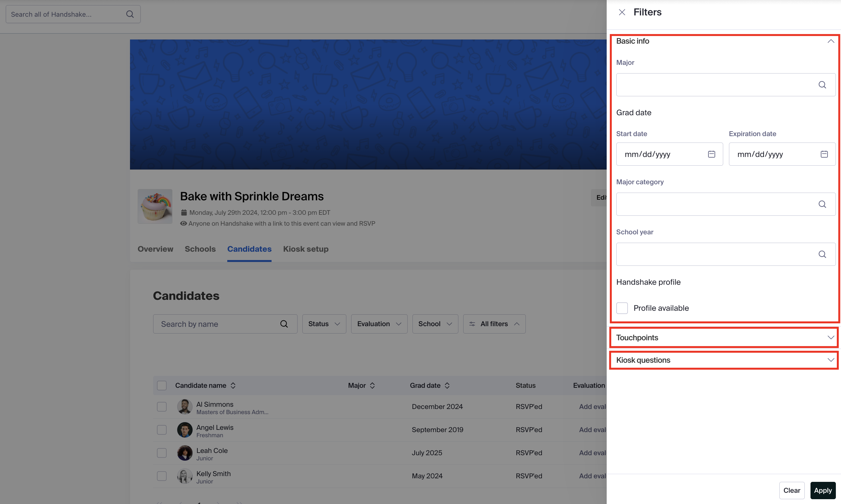Open the Evaluation filter dropdown

[x=379, y=324]
